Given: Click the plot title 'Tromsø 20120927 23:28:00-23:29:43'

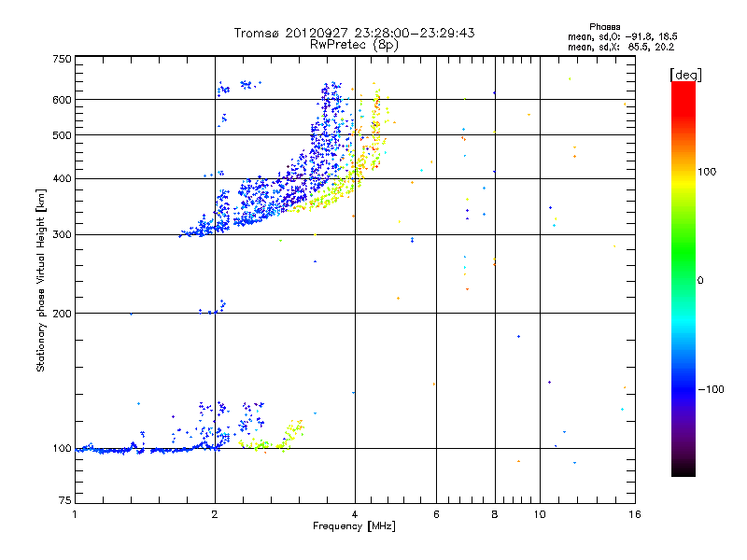Looking at the screenshot, I should (354, 33).
